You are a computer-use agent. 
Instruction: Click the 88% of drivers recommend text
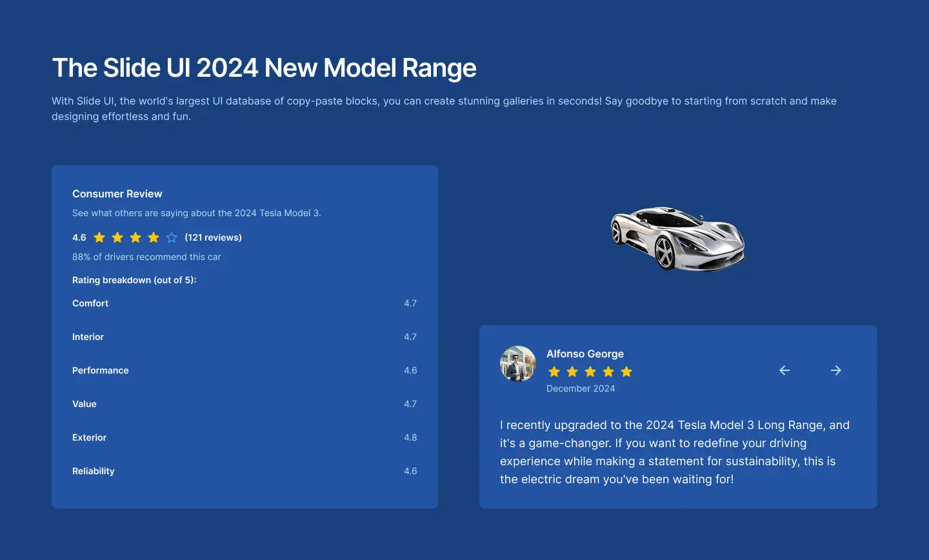[146, 257]
